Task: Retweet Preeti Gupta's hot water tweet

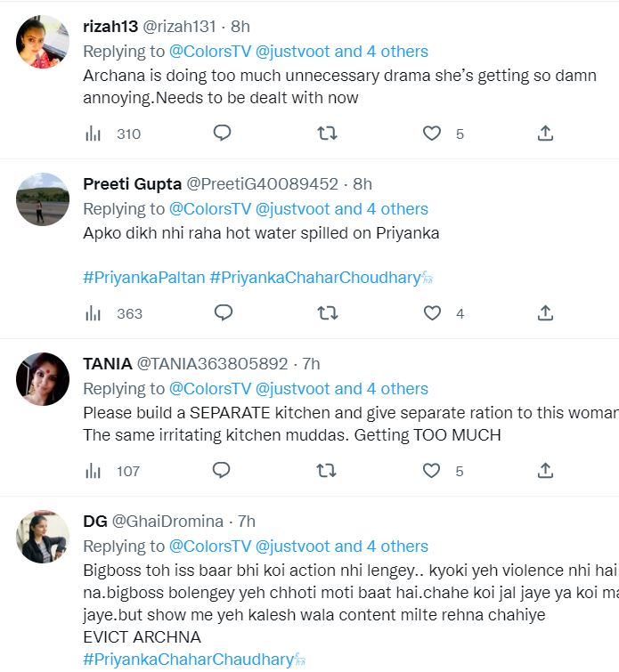Action: point(327,313)
